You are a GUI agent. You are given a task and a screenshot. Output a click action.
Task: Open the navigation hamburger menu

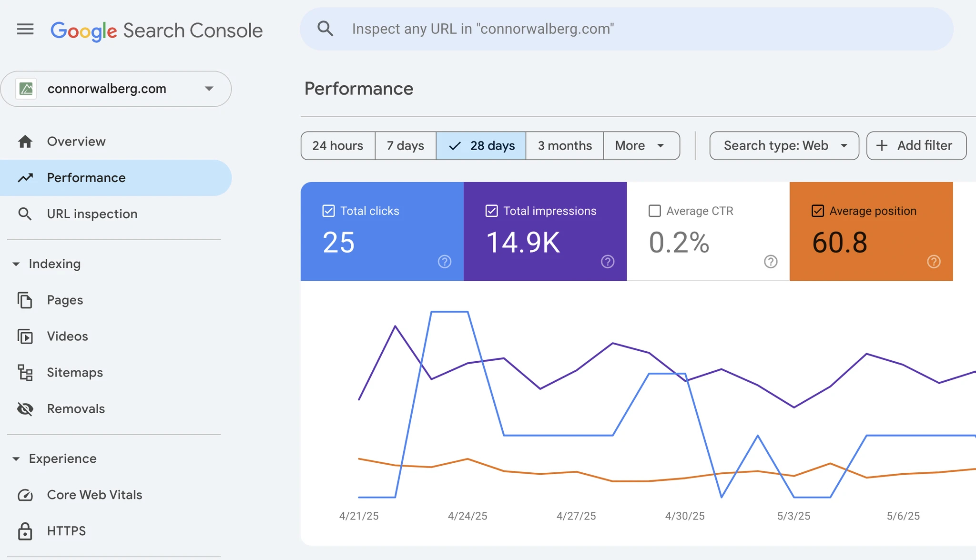(25, 29)
